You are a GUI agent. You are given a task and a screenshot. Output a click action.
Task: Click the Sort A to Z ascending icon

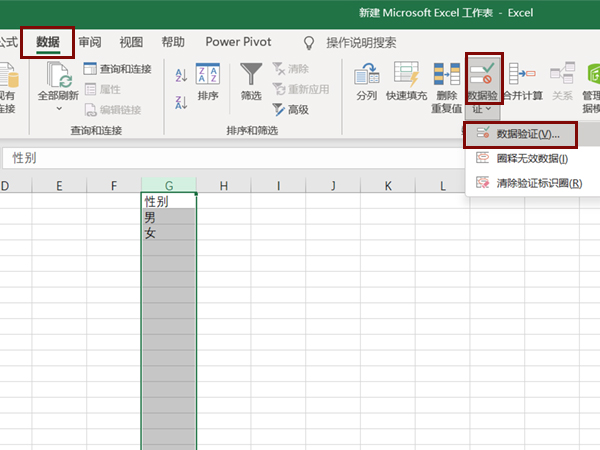pos(181,74)
